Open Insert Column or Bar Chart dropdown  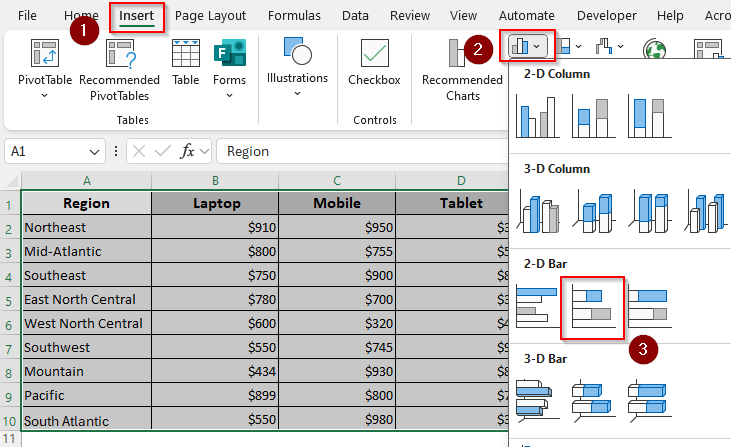pyautogui.click(x=527, y=46)
